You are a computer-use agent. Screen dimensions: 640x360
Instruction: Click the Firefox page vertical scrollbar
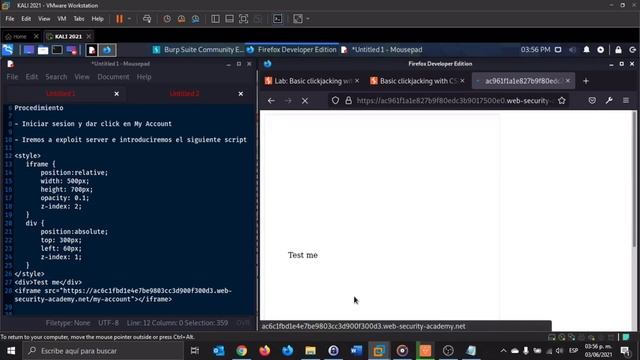(x=634, y=180)
